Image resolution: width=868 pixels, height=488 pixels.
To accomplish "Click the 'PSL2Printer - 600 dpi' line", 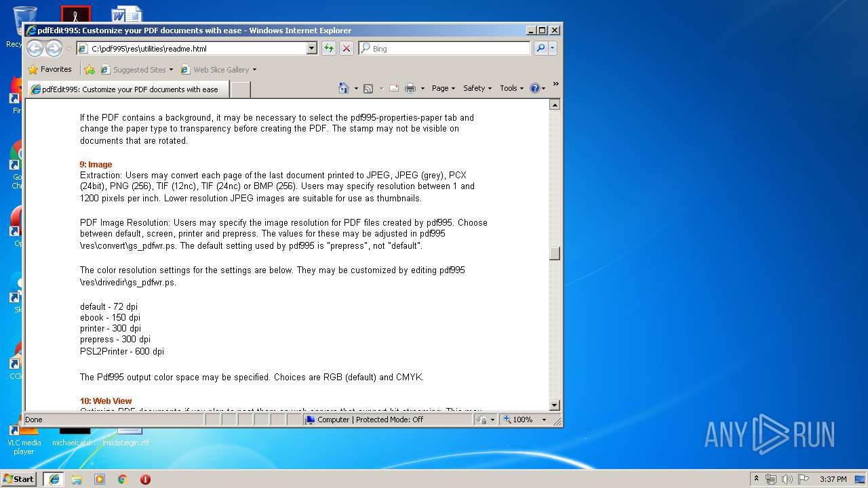I will (122, 351).
